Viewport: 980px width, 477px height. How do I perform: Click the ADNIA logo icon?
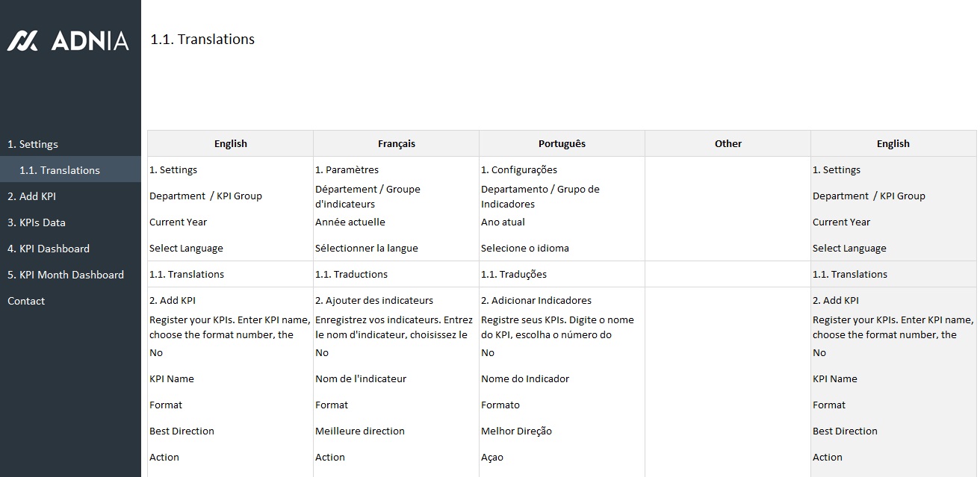[22, 41]
